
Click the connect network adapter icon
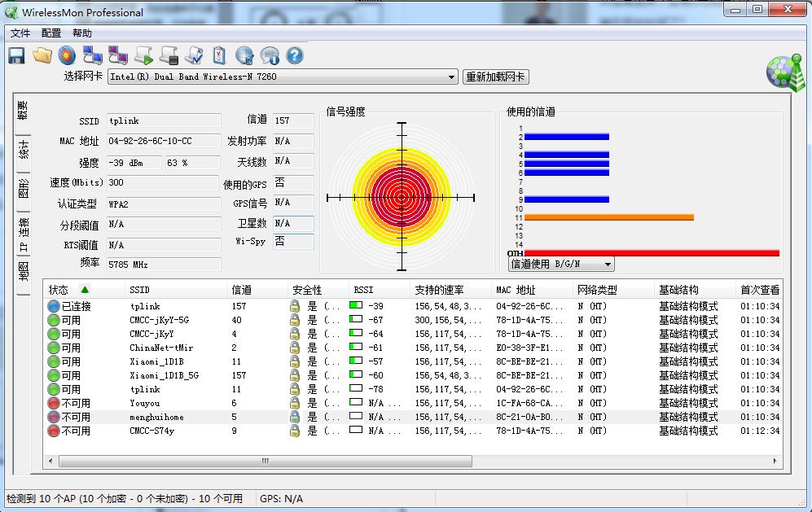[93, 55]
